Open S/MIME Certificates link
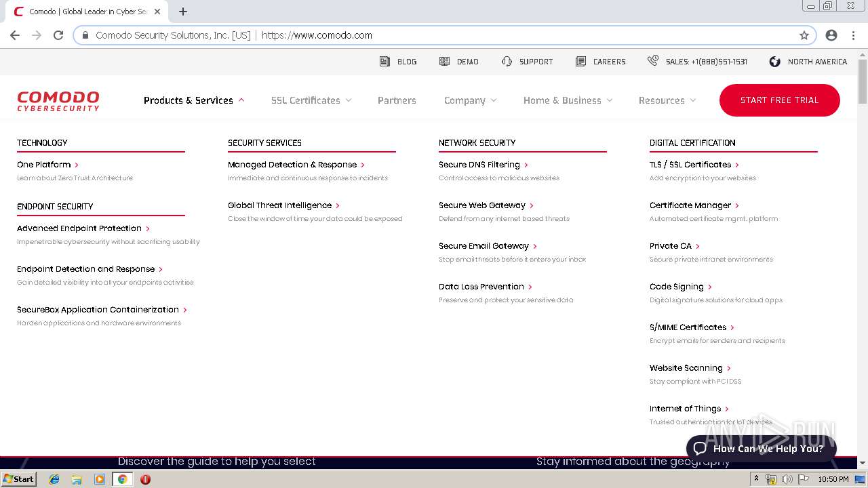868x488 pixels. pyautogui.click(x=692, y=327)
